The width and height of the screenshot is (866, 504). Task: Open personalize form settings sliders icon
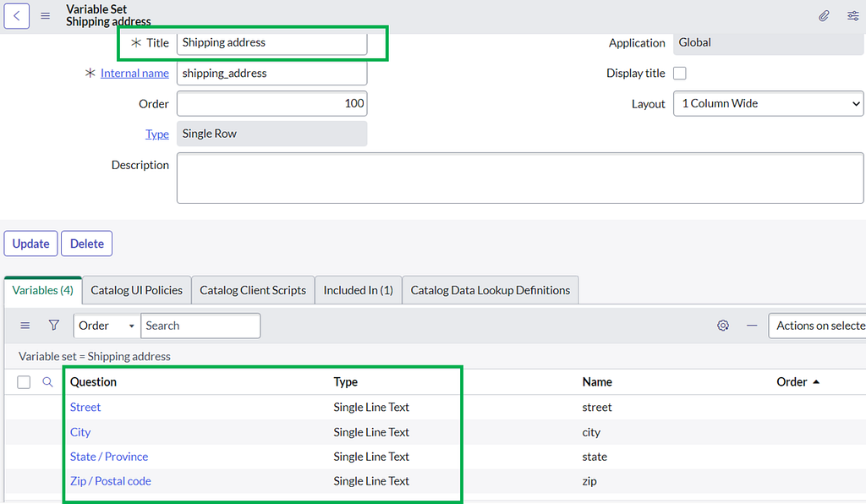coord(852,16)
